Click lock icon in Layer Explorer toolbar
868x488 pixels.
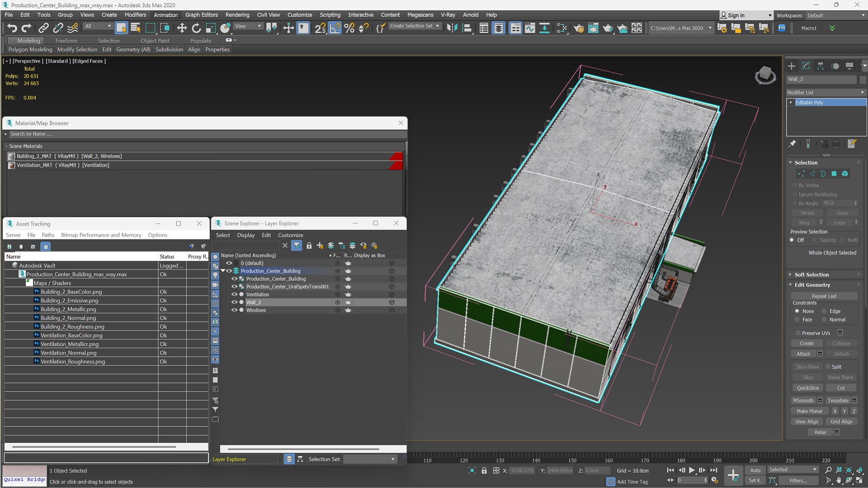click(309, 245)
